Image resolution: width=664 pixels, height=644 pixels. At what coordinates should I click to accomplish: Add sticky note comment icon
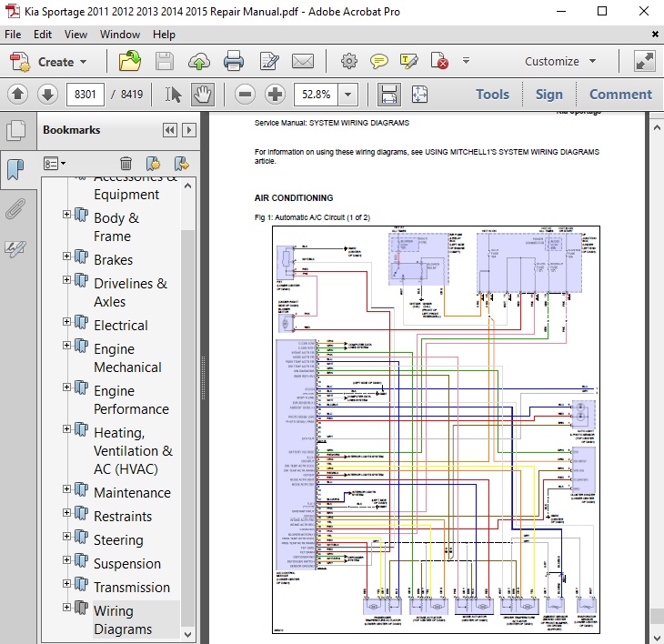click(x=379, y=62)
